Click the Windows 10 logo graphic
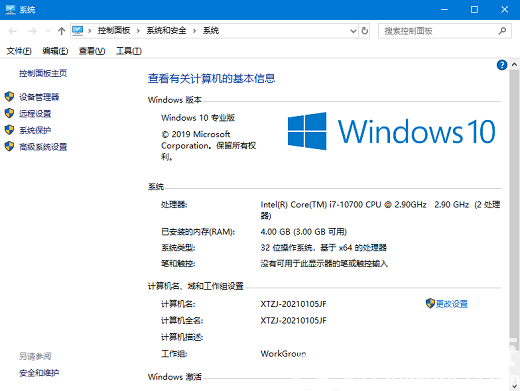This screenshot has height=391, width=520. click(x=391, y=131)
